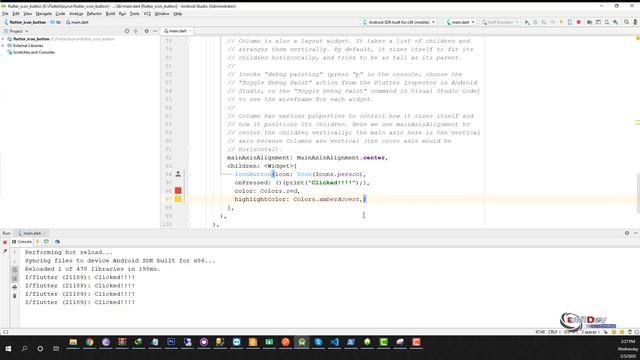This screenshot has width=640, height=360.
Task: Open the Build menu
Action: pos(110,14)
